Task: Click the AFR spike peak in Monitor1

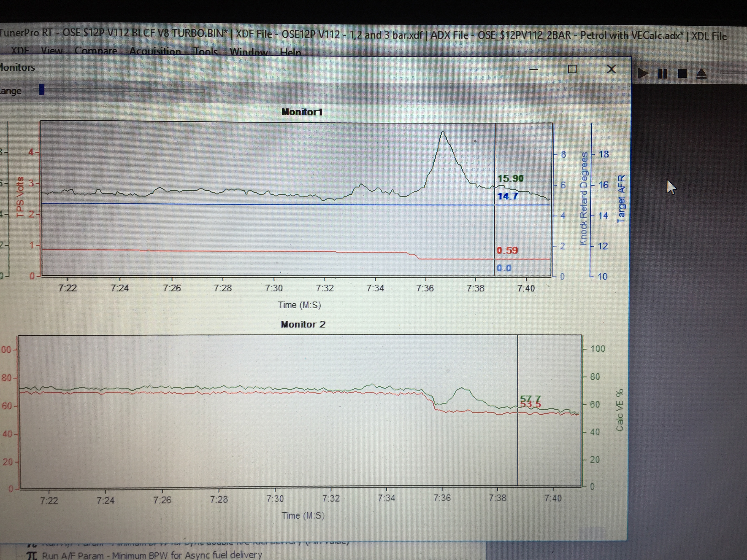Action: click(x=443, y=132)
